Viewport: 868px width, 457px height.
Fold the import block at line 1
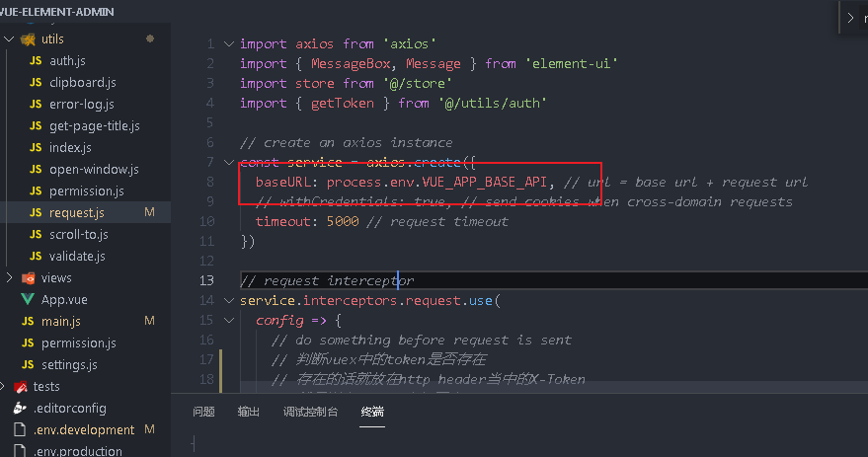[229, 43]
